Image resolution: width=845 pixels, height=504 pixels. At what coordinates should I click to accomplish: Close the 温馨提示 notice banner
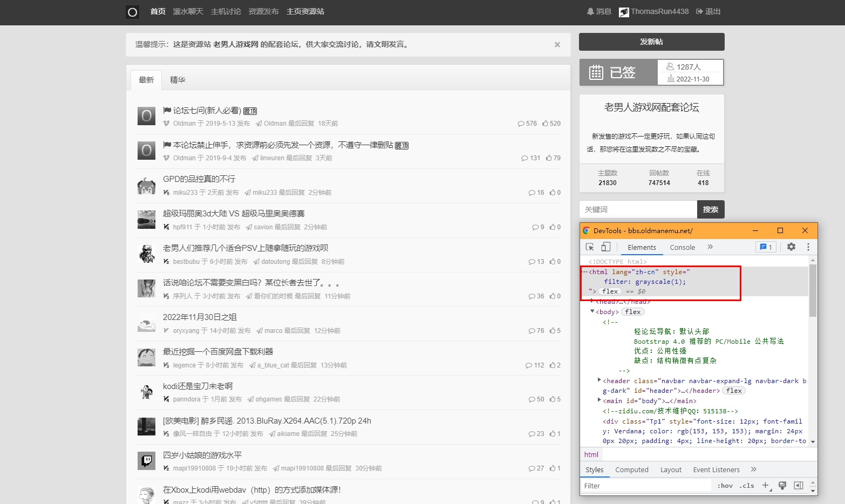click(557, 45)
